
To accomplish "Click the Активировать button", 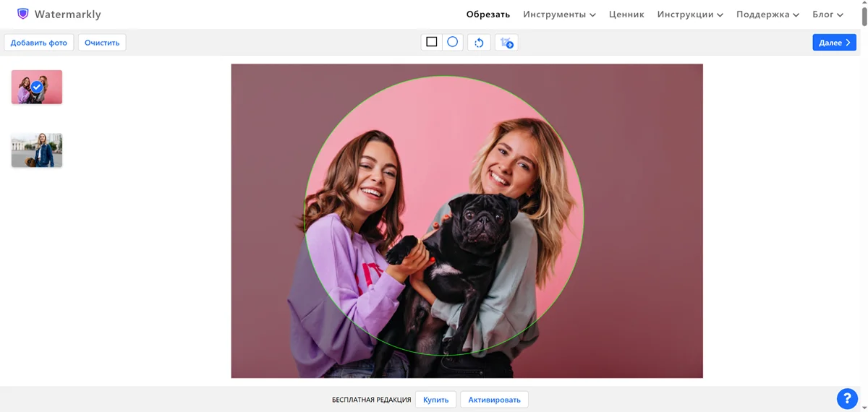I will 494,400.
